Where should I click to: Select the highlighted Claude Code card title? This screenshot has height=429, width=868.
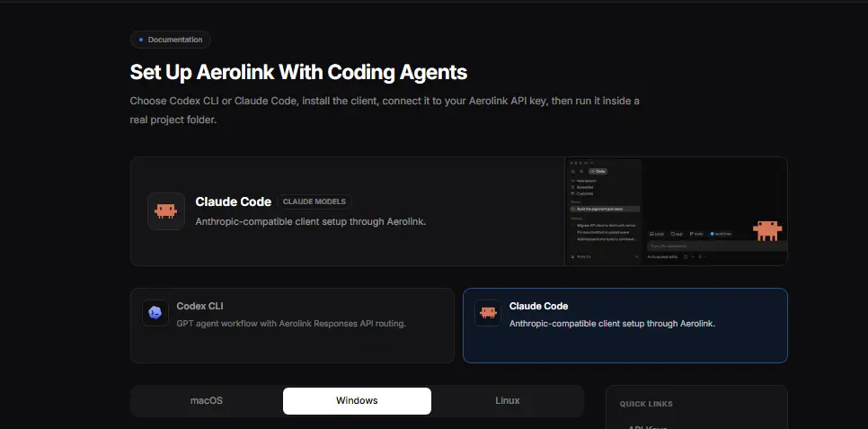point(538,306)
